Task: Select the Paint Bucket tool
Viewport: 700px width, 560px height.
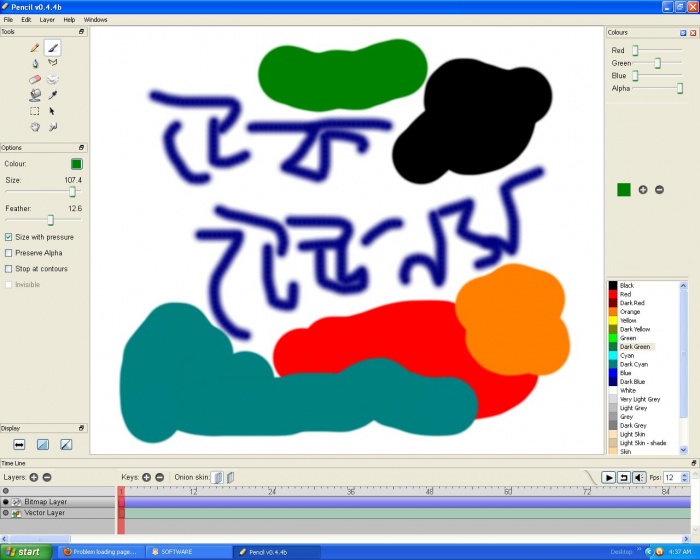Action: pyautogui.click(x=35, y=95)
